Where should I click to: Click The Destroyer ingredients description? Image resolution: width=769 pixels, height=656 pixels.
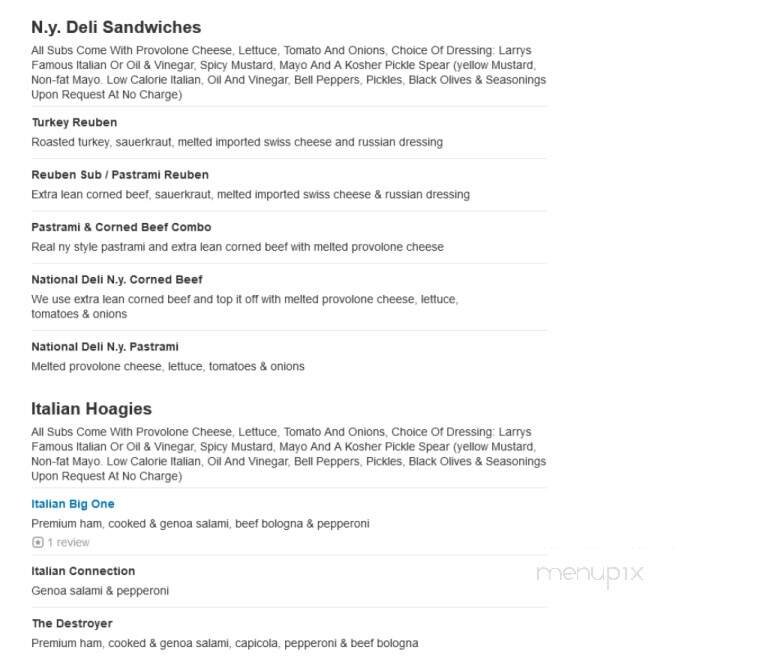pyautogui.click(x=225, y=643)
